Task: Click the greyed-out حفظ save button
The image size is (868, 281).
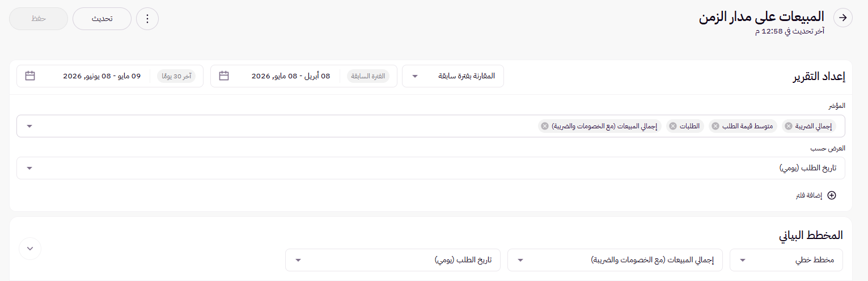Action: tap(39, 19)
